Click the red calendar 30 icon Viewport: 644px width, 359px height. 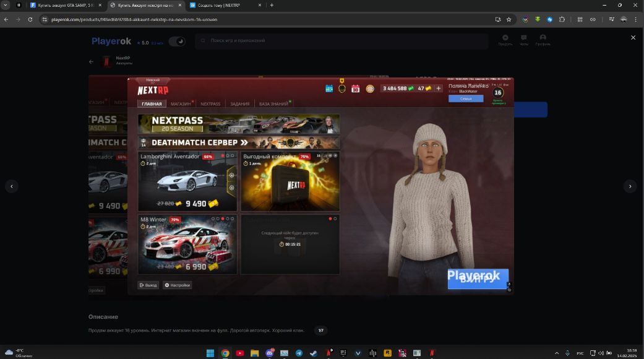(x=355, y=89)
